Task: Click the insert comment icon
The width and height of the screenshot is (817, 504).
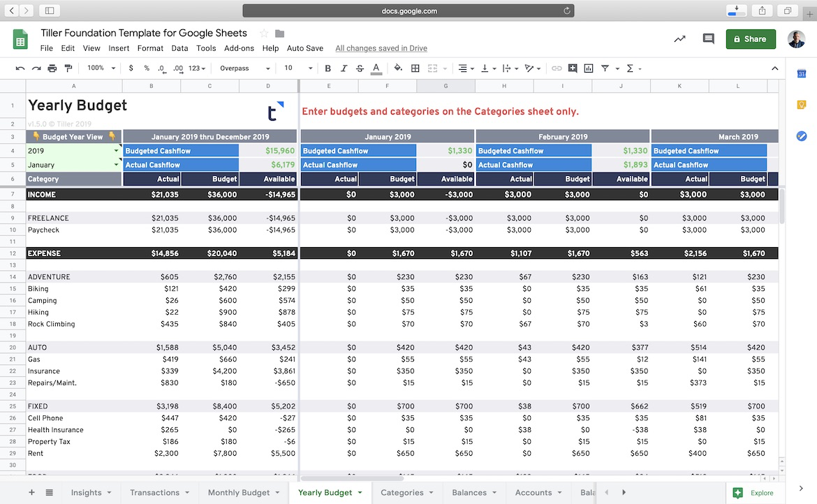Action: point(573,68)
